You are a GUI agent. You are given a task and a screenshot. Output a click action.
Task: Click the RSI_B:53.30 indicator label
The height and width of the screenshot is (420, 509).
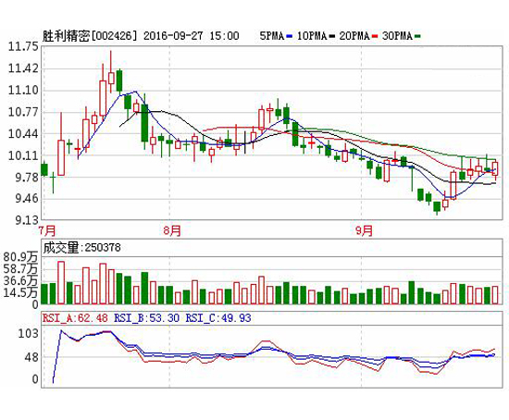click(x=146, y=317)
